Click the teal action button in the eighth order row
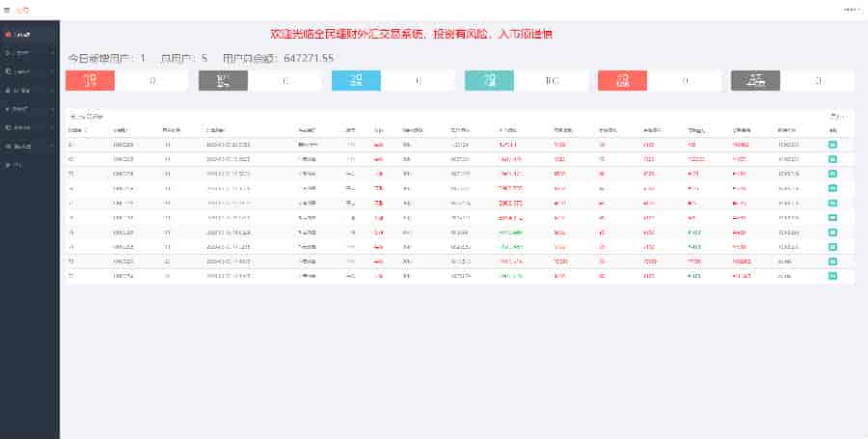Viewport: 868px width, 439px height. click(x=832, y=247)
